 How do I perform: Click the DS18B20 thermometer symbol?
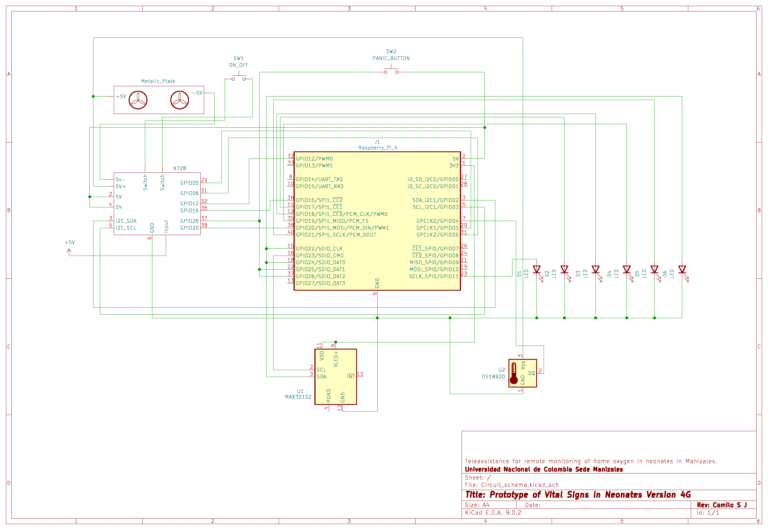[514, 373]
